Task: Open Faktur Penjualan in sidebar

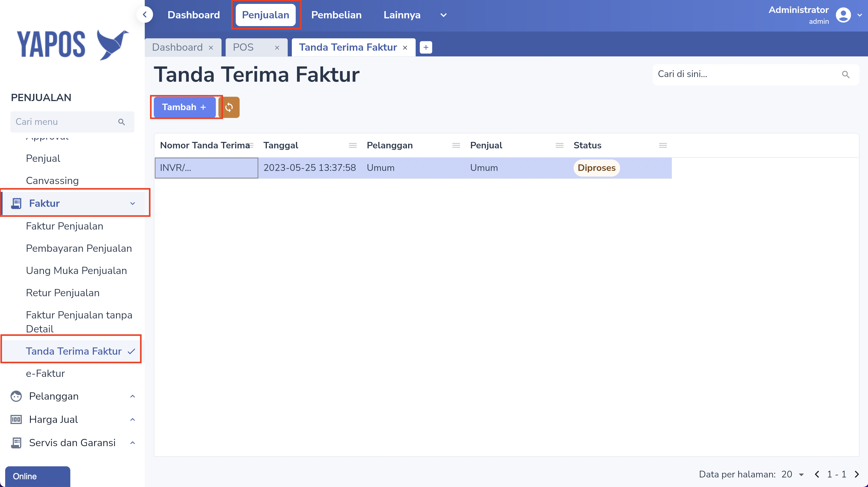Action: pyautogui.click(x=64, y=226)
